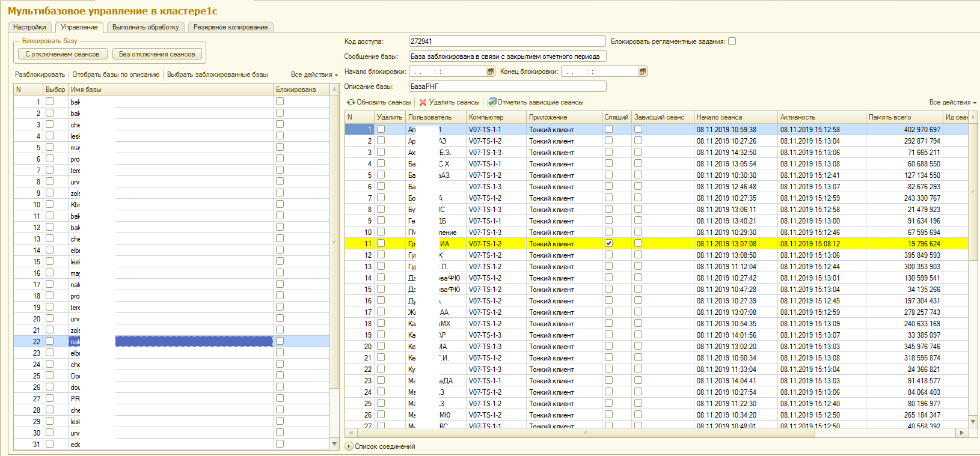
Task: Click Пользователь column header
Action: pyautogui.click(x=436, y=117)
